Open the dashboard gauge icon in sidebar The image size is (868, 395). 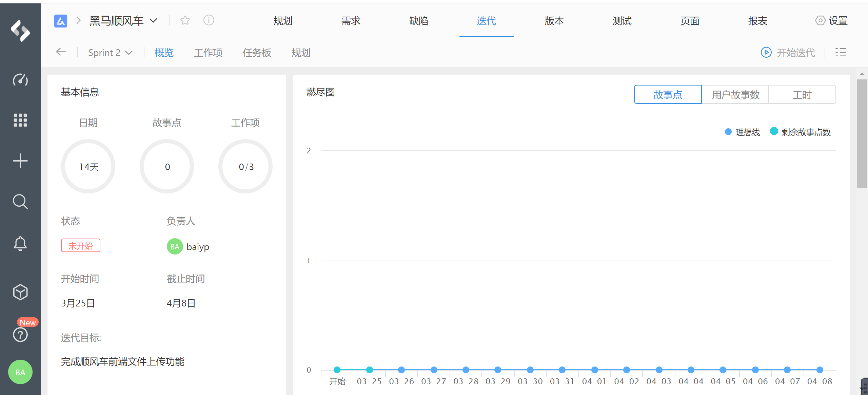pos(20,80)
